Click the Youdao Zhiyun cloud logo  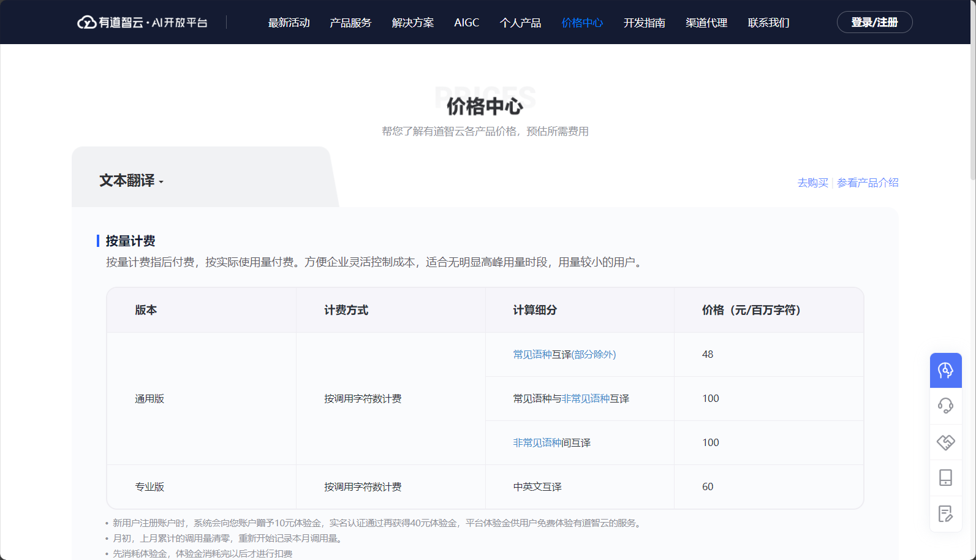coord(142,23)
